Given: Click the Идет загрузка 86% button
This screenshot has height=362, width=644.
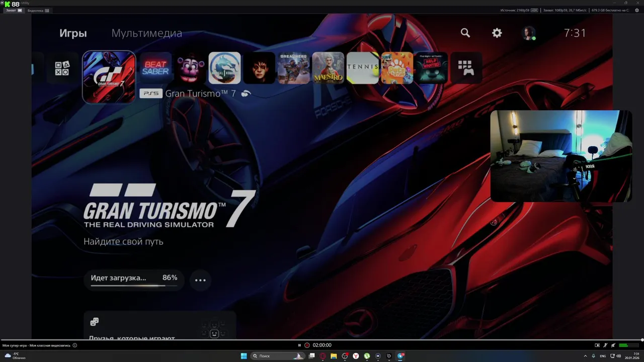Looking at the screenshot, I should 134,280.
